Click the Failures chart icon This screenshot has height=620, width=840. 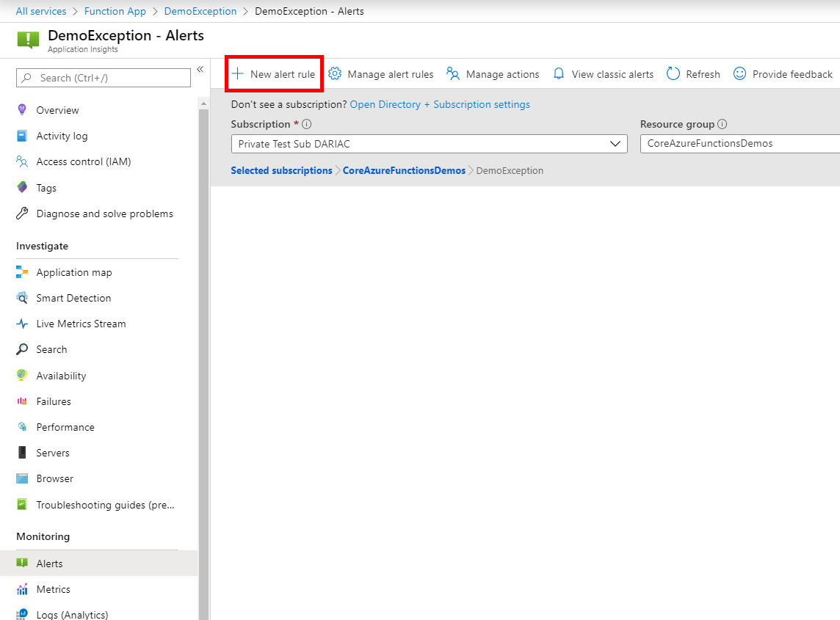pos(22,401)
